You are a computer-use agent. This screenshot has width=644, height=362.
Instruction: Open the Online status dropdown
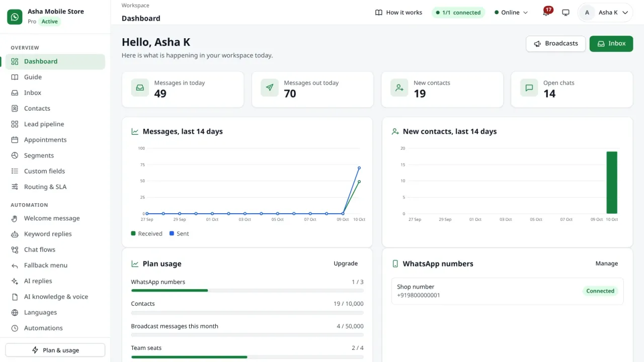(x=511, y=13)
